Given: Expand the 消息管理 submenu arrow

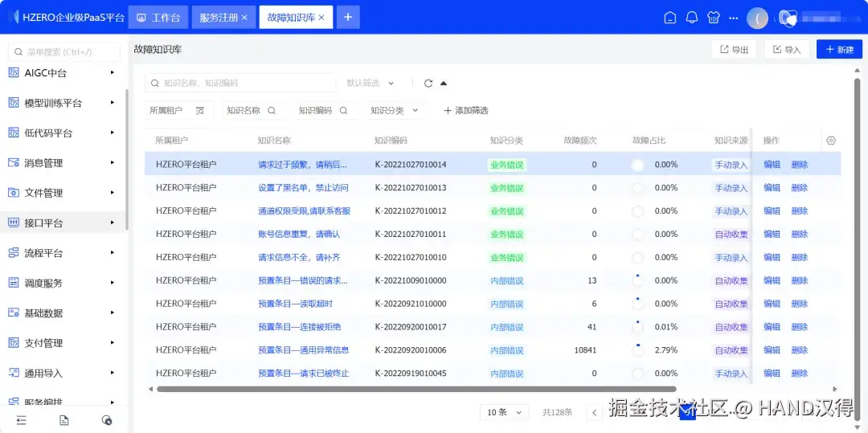Looking at the screenshot, I should tap(113, 162).
